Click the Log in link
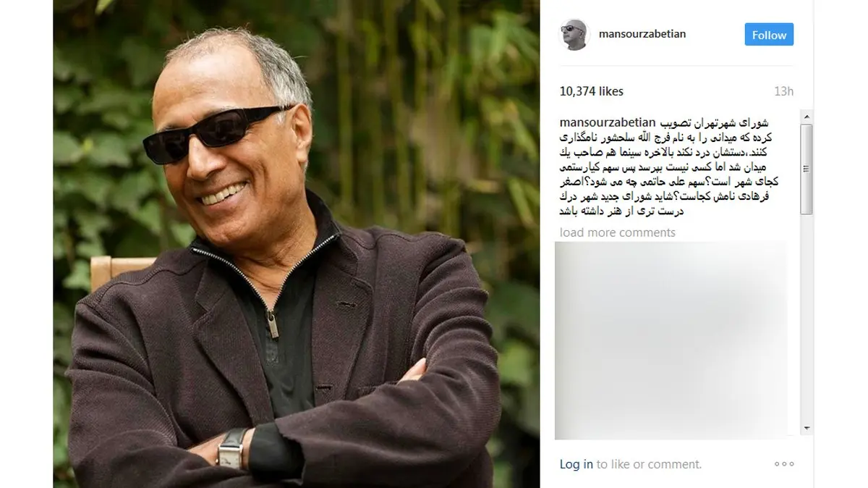Image resolution: width=868 pixels, height=488 pixels. [x=576, y=464]
